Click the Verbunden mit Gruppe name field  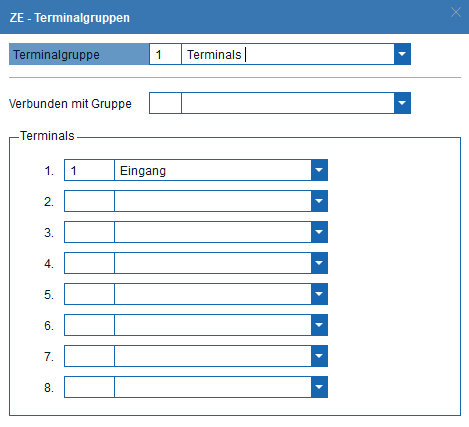point(288,103)
